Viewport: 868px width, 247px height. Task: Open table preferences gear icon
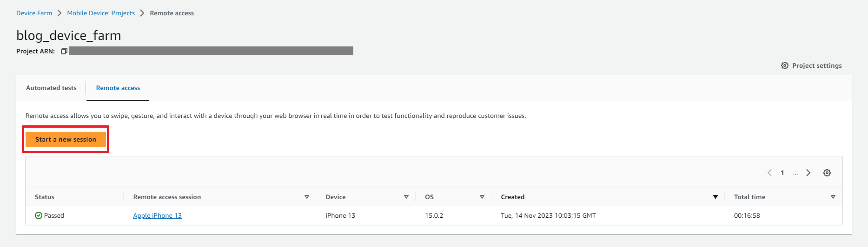[827, 173]
